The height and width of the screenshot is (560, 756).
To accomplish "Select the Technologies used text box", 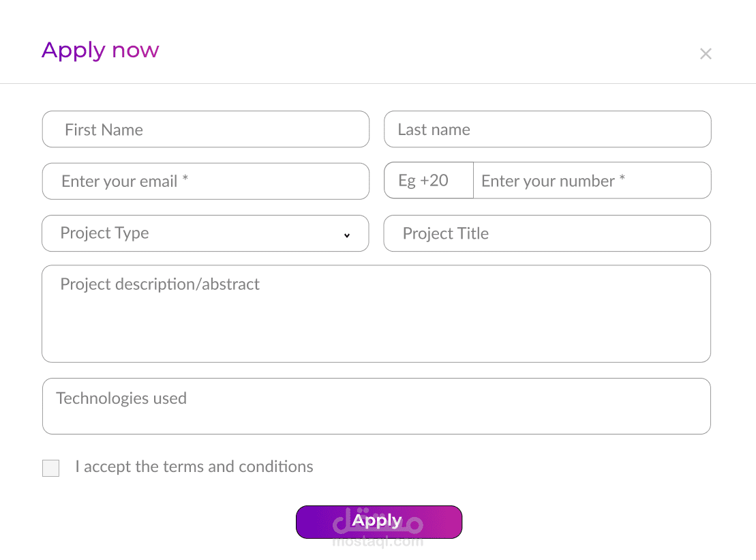I will tap(376, 407).
